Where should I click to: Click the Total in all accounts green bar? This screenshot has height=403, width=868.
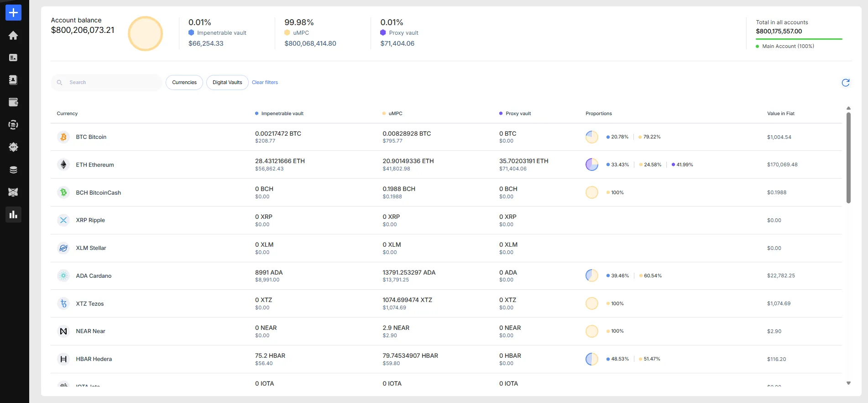[799, 39]
